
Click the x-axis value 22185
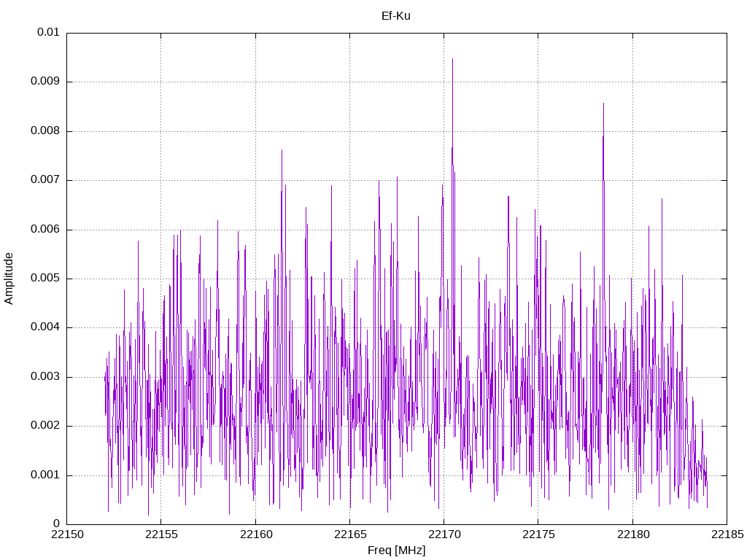[x=727, y=534]
